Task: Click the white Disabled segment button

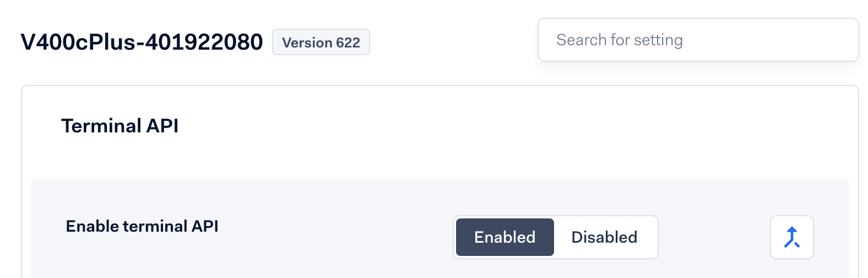Action: (604, 237)
